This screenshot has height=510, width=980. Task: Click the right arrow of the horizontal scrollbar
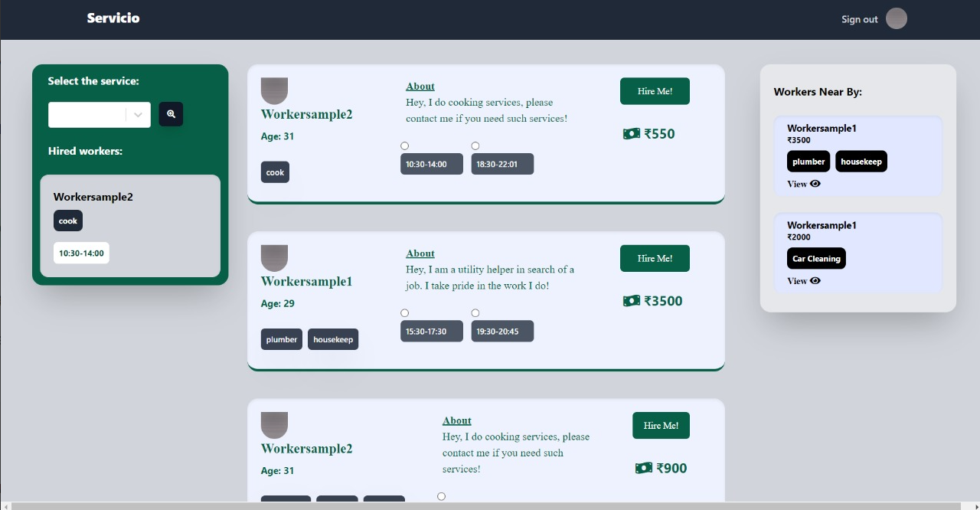pos(975,506)
